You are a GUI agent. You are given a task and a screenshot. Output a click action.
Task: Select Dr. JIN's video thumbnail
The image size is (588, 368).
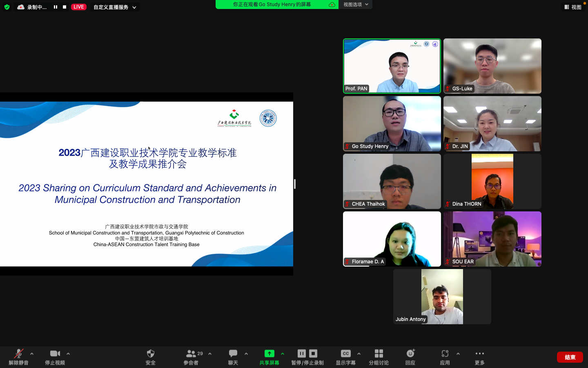point(492,123)
